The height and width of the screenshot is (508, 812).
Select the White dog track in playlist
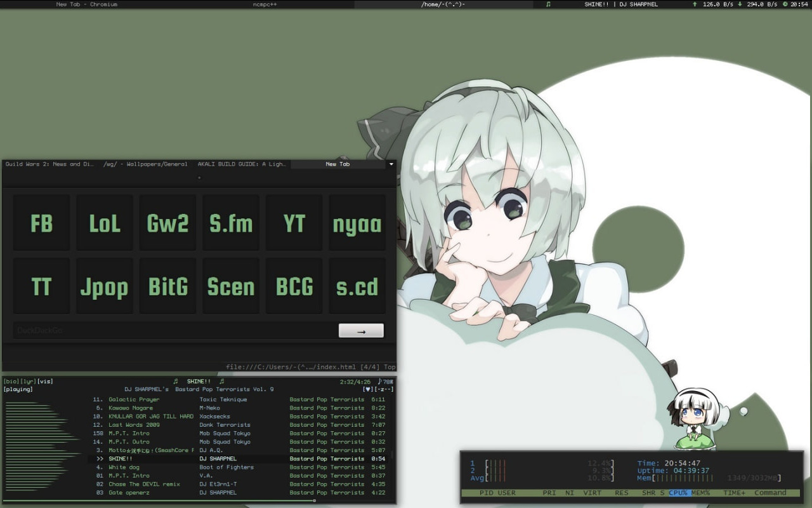[124, 467]
